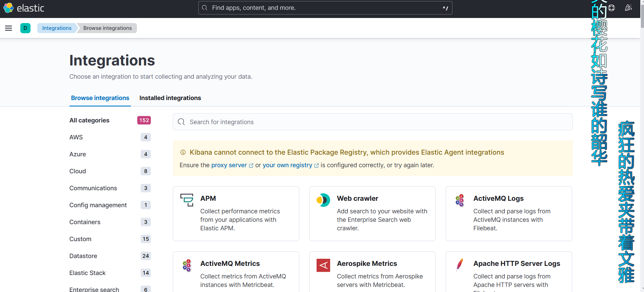Image resolution: width=644 pixels, height=292 pixels.
Task: Click the APM integration icon
Action: [187, 200]
